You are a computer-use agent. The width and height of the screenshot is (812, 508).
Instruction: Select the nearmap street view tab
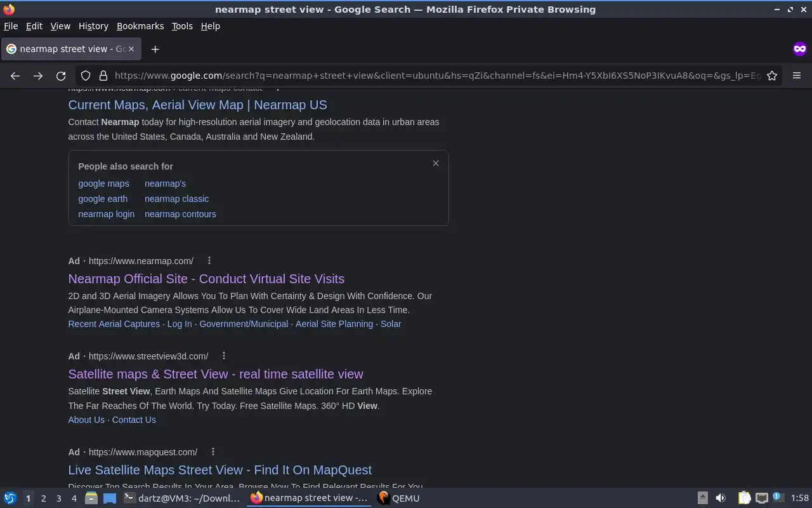[70, 49]
